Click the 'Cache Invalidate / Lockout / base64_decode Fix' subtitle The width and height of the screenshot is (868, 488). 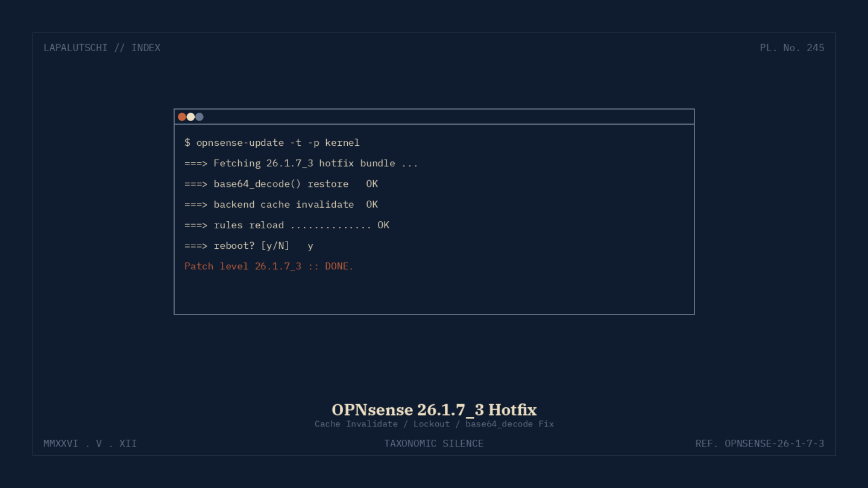click(434, 424)
